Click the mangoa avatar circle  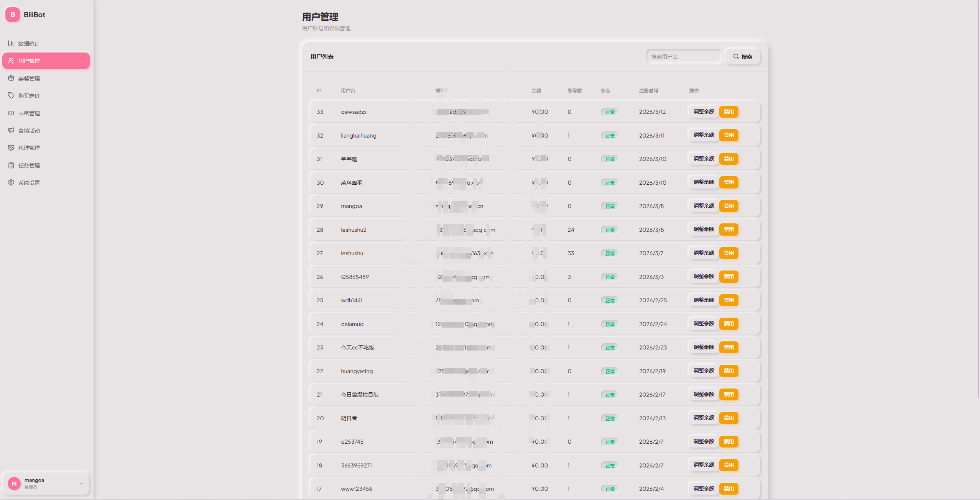(x=14, y=484)
